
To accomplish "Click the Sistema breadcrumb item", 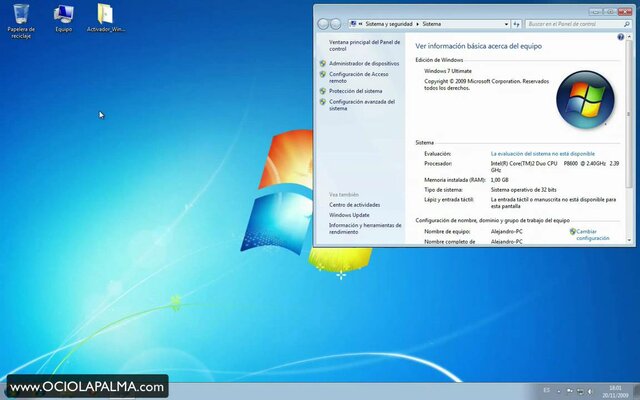I will point(431,24).
